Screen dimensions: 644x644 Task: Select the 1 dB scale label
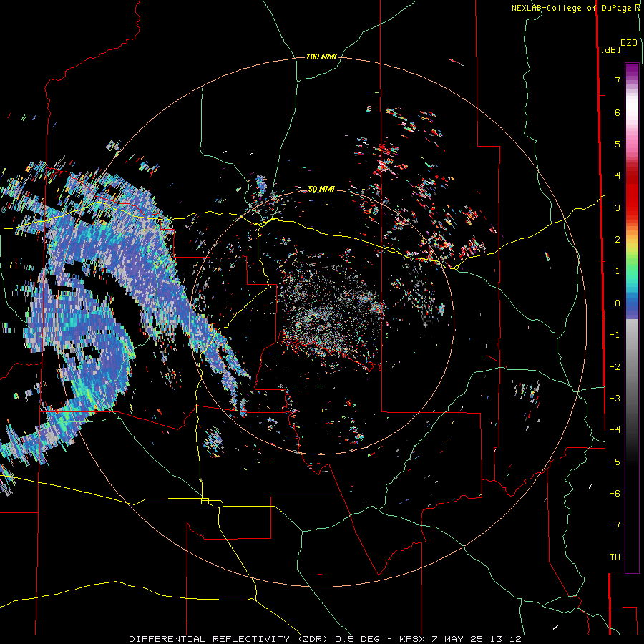(618, 271)
